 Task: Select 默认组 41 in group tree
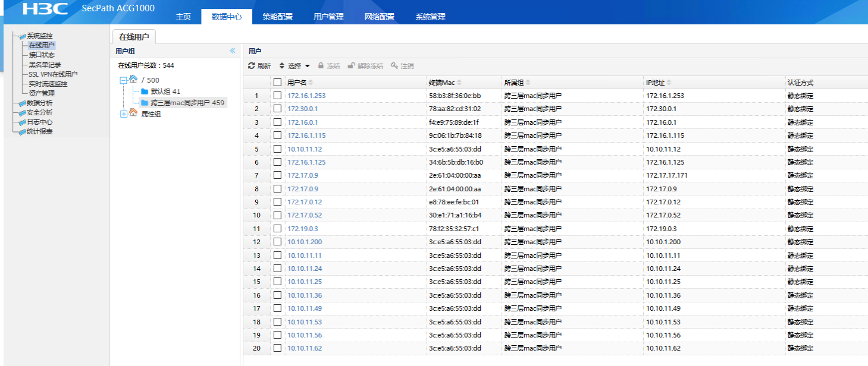click(x=165, y=91)
